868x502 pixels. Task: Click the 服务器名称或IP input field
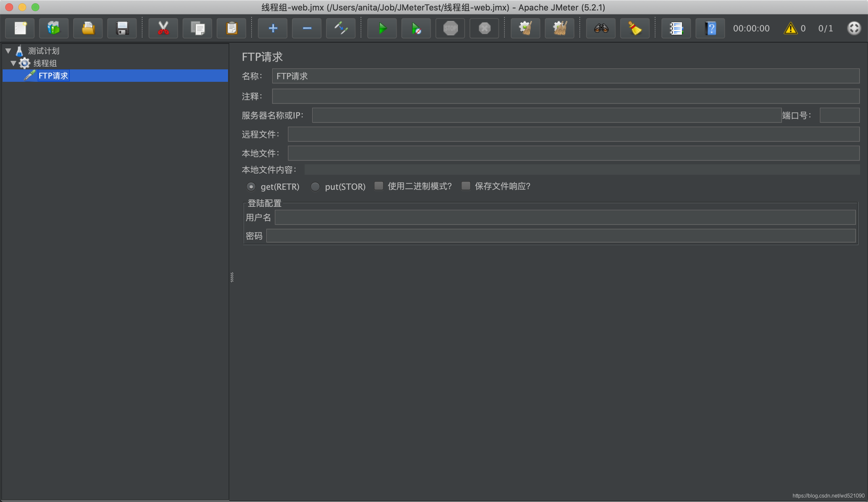click(x=547, y=115)
